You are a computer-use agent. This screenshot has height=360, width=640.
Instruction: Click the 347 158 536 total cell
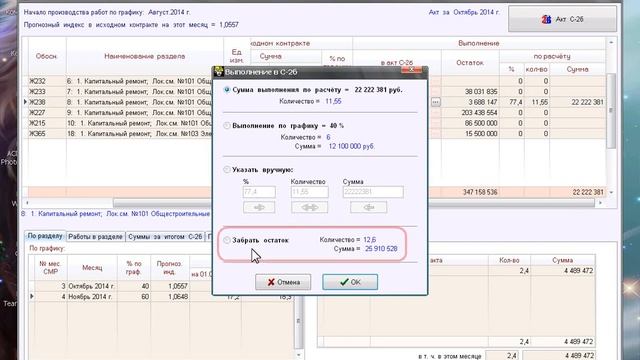[x=470, y=192]
